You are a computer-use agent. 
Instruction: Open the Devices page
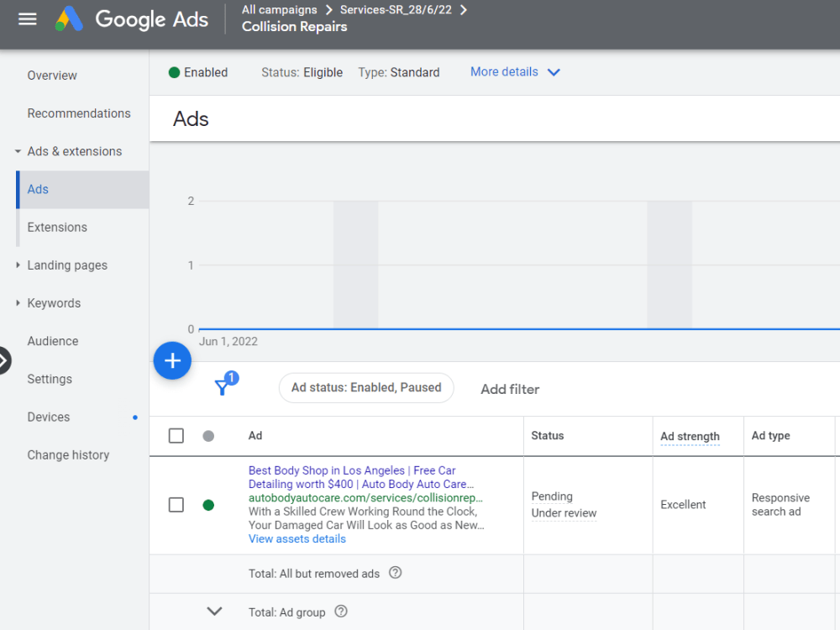tap(48, 417)
